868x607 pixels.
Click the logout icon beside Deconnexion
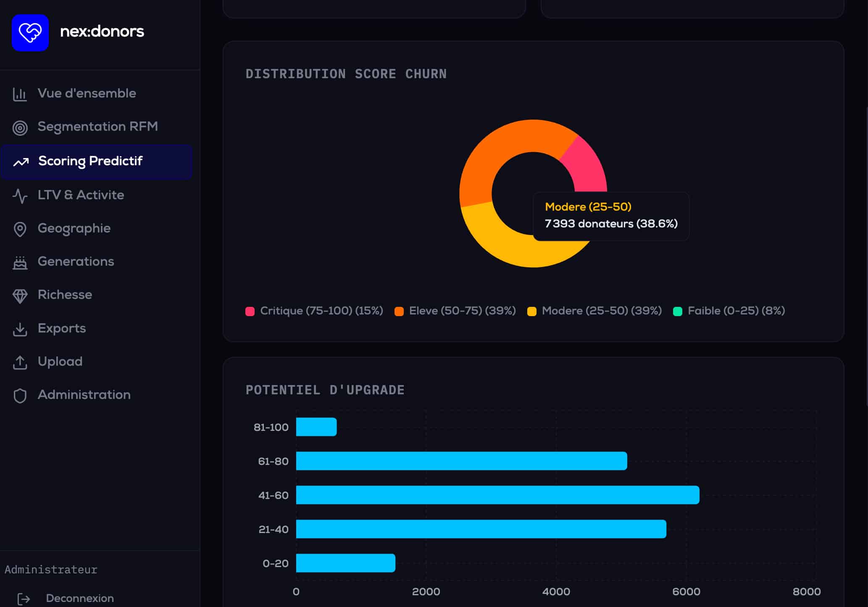click(24, 599)
